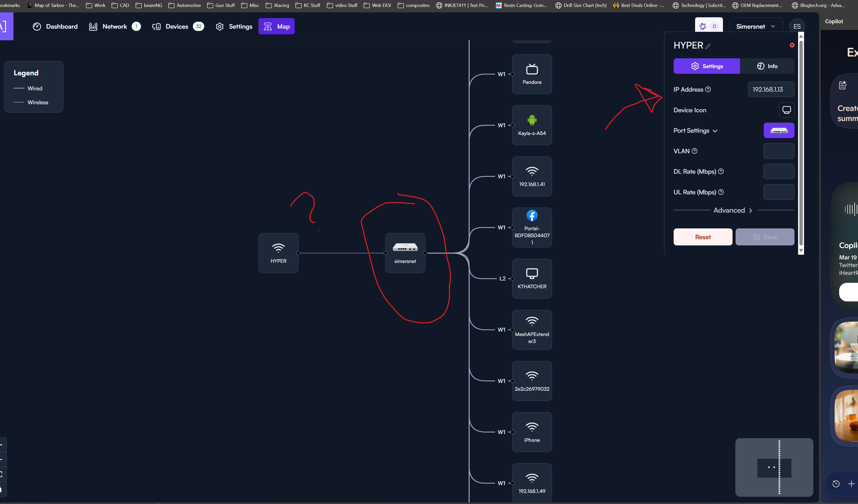Open Map of Tarkov bookmark
The height and width of the screenshot is (504, 858).
coord(53,5)
